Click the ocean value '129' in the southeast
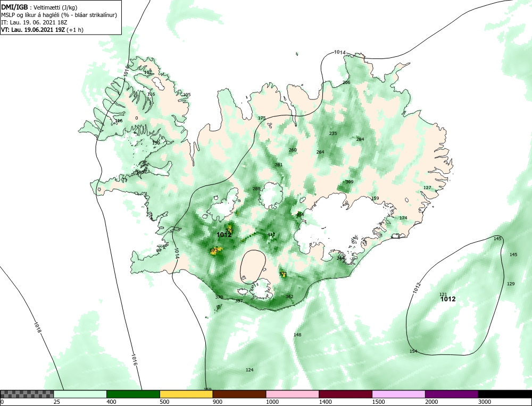The width and height of the screenshot is (532, 406). (511, 284)
